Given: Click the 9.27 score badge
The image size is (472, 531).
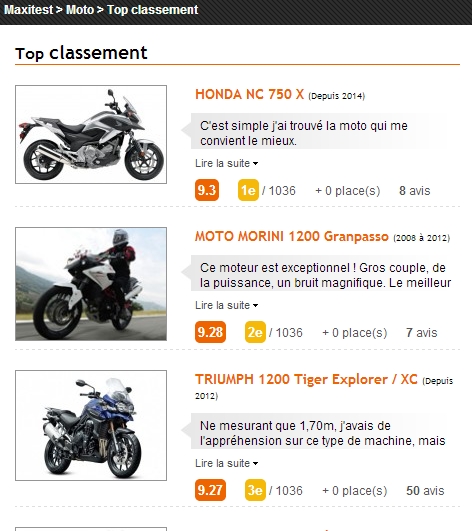Looking at the screenshot, I should pos(210,490).
